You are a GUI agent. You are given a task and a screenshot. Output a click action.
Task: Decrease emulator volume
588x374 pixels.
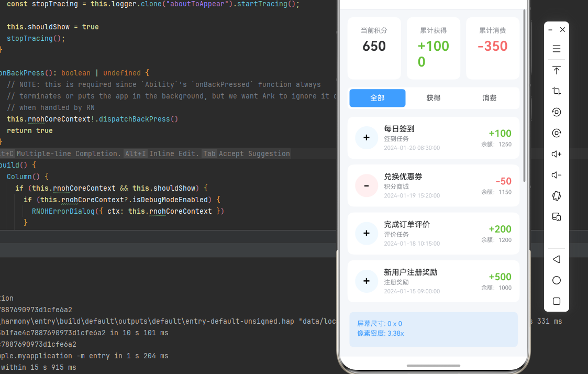pyautogui.click(x=557, y=175)
